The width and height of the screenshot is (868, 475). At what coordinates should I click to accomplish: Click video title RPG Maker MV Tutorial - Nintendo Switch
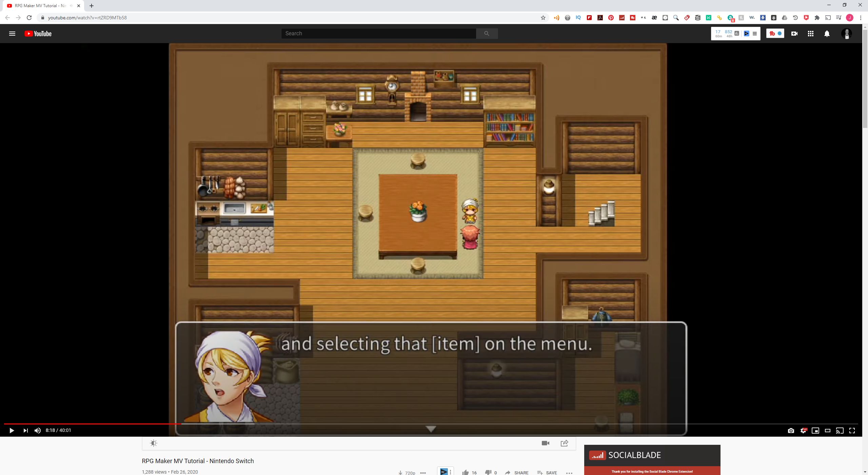(198, 461)
